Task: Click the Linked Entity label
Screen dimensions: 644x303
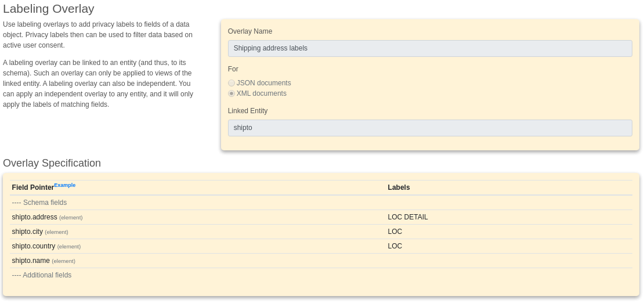Action: click(248, 111)
